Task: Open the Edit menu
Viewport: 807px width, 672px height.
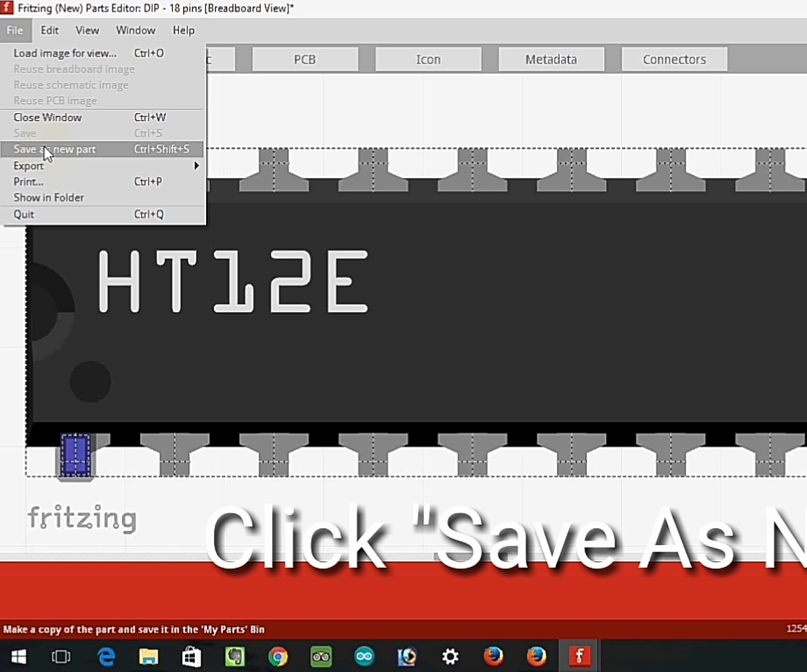Action: [50, 30]
